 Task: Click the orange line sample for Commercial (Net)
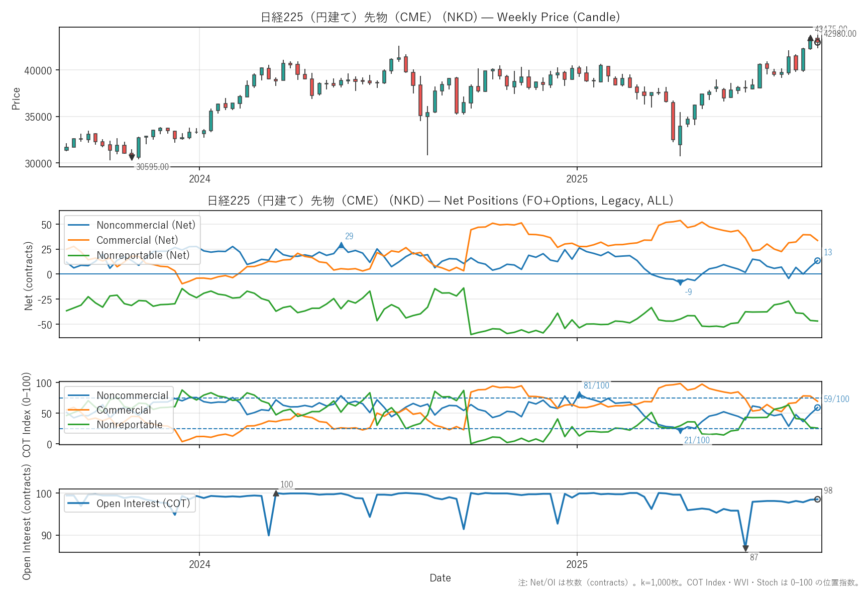coord(78,240)
